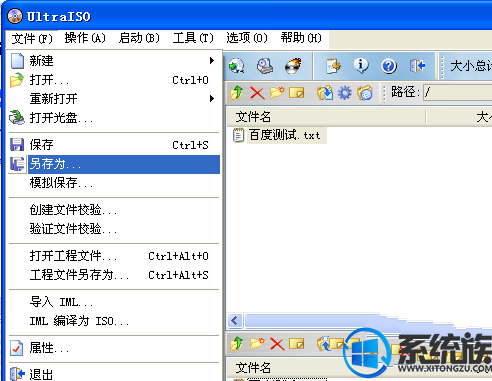Click the disc drive icon beside 打开光盘
The height and width of the screenshot is (381, 492).
[x=17, y=118]
